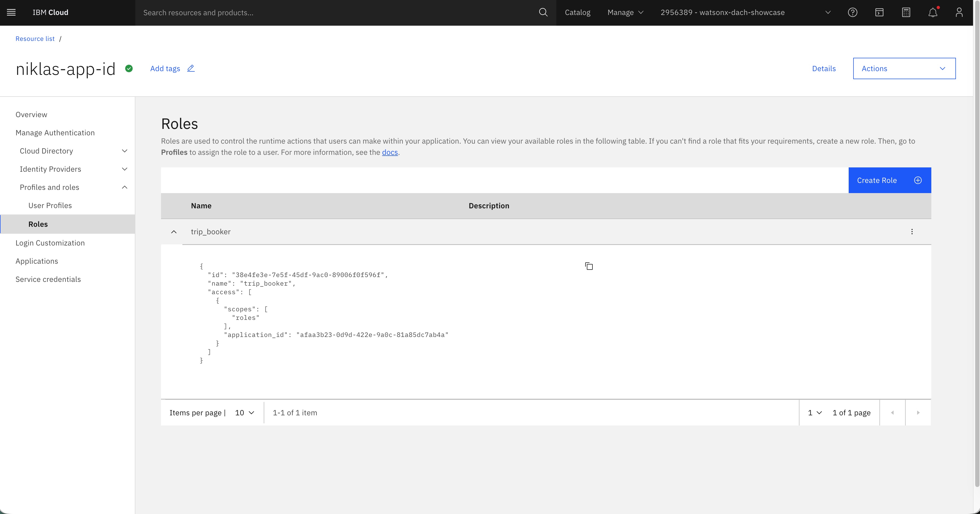Select Manage Authentication in sidebar

tap(55, 133)
